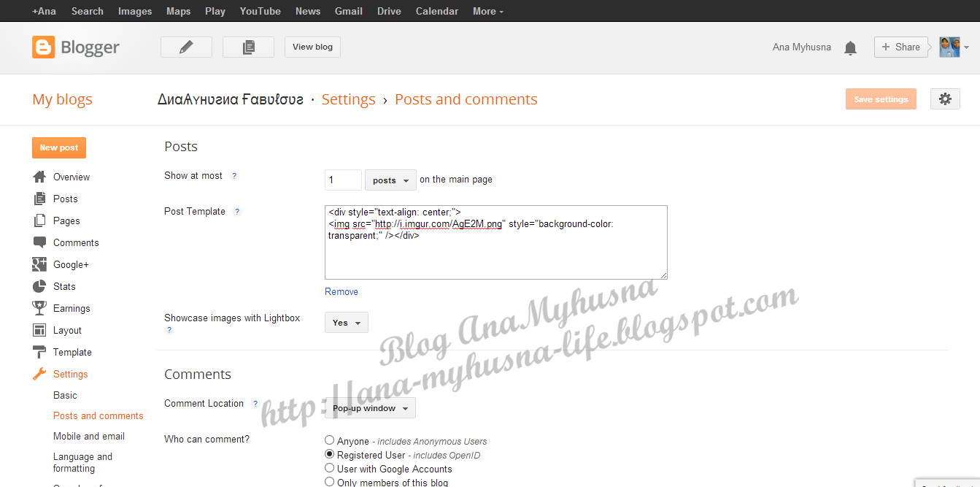
Task: Click the pencil create new post icon
Action: (186, 47)
